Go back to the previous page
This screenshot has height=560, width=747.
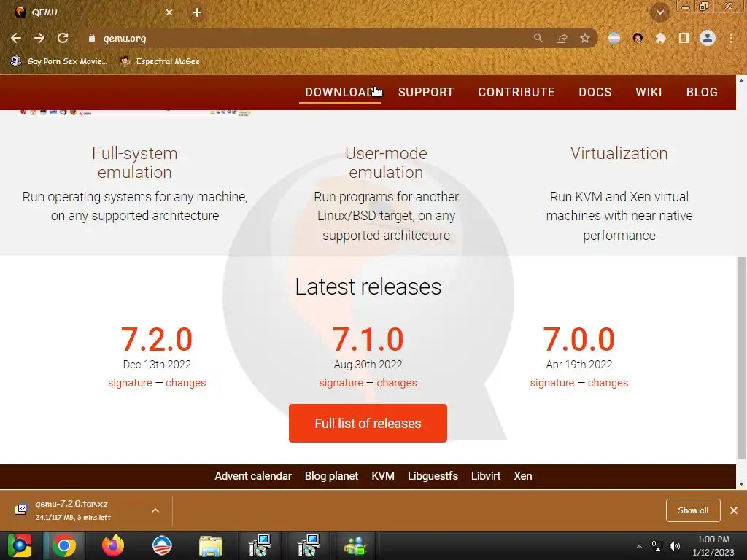pos(16,38)
